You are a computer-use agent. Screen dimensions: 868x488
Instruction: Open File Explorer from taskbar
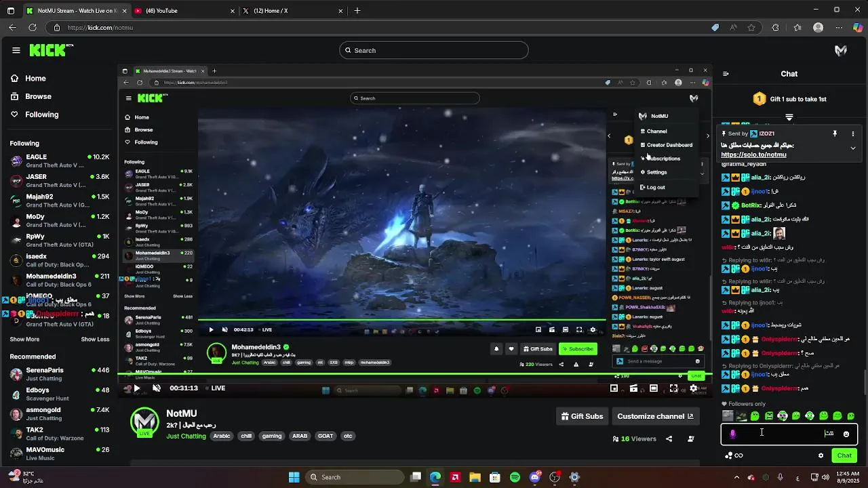pyautogui.click(x=475, y=477)
